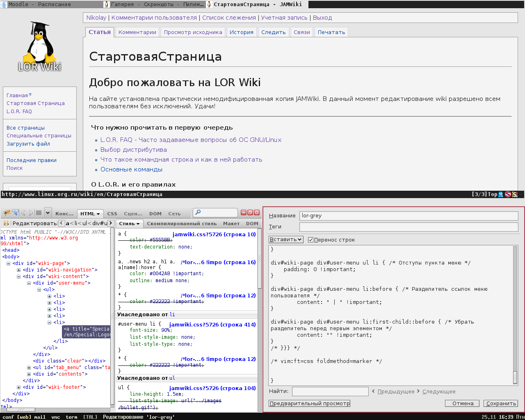Click the Предварительный просмотр button
The height and width of the screenshot is (420, 525).
[x=310, y=404]
